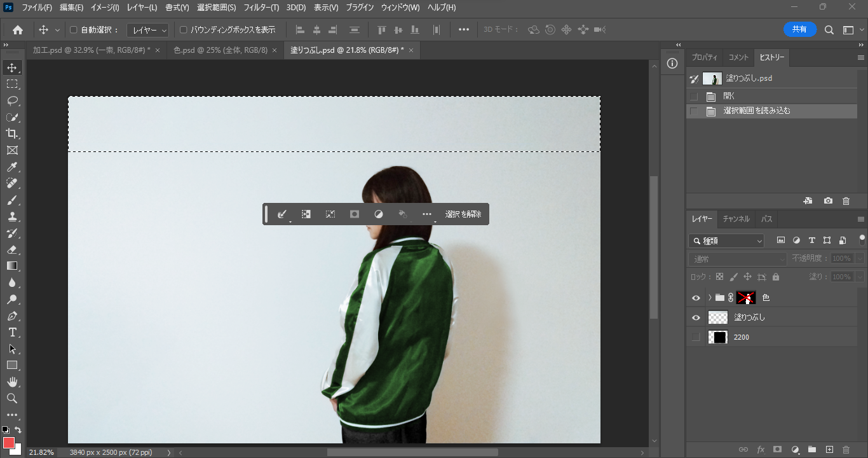Hide the 塗りつぶし layer
868x458 pixels.
[696, 317]
